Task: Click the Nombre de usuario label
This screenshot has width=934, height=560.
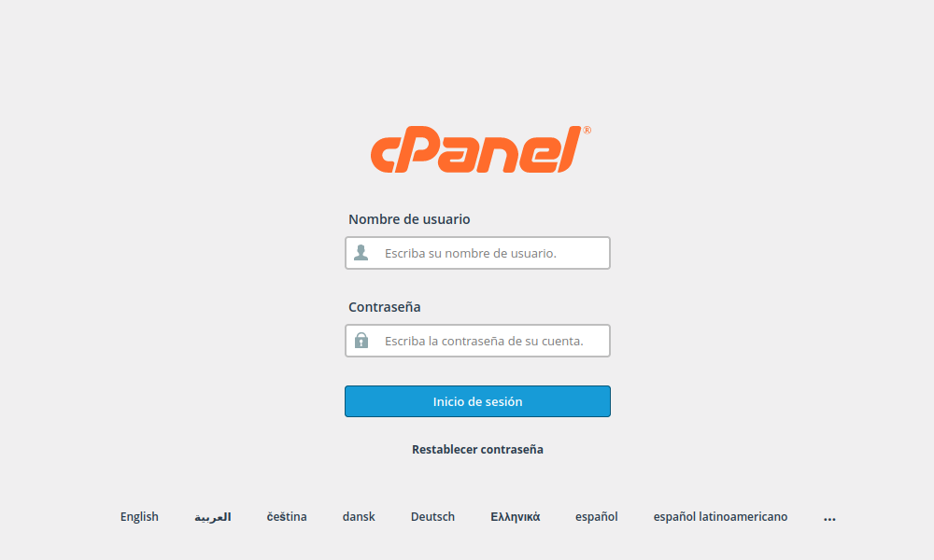Action: click(x=409, y=219)
